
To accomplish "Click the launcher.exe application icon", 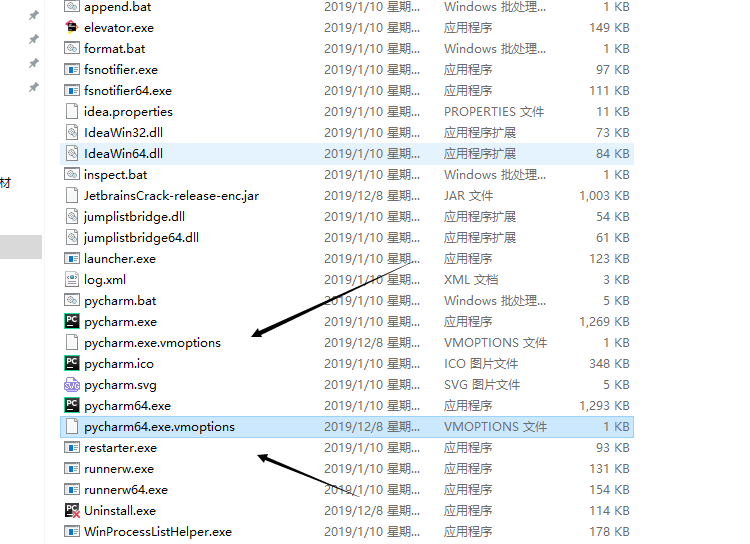I will click(72, 259).
